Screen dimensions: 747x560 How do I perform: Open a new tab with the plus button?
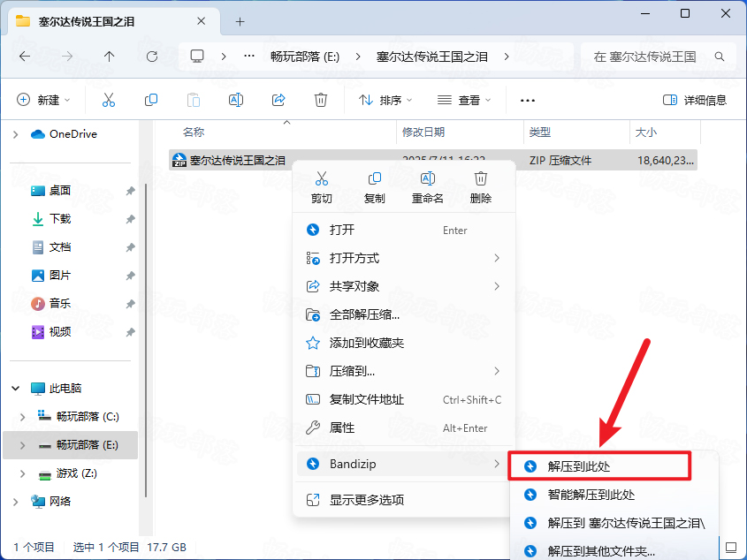point(240,21)
